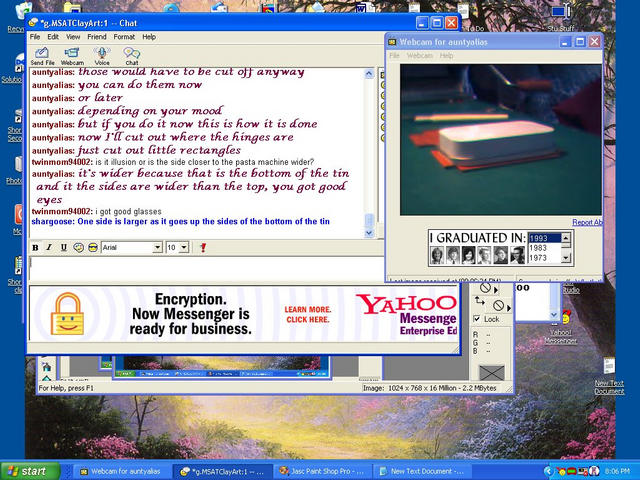
Task: Click the last yearbook photo in the ad
Action: pos(518,255)
